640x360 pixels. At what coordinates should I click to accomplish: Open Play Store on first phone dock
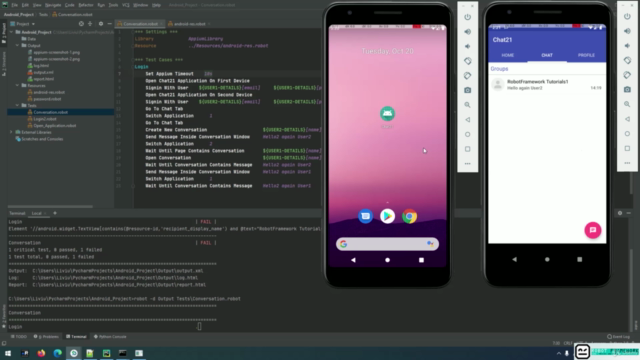[387, 216]
